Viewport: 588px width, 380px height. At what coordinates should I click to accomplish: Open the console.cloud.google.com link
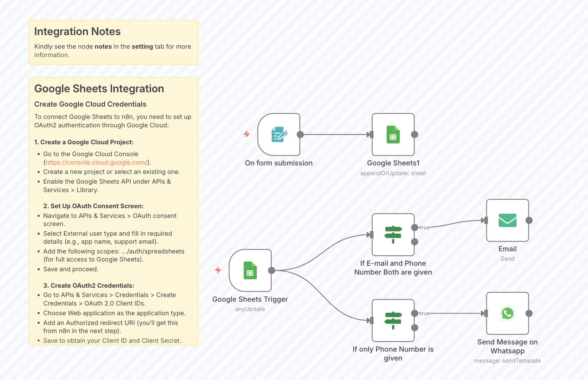(x=96, y=162)
